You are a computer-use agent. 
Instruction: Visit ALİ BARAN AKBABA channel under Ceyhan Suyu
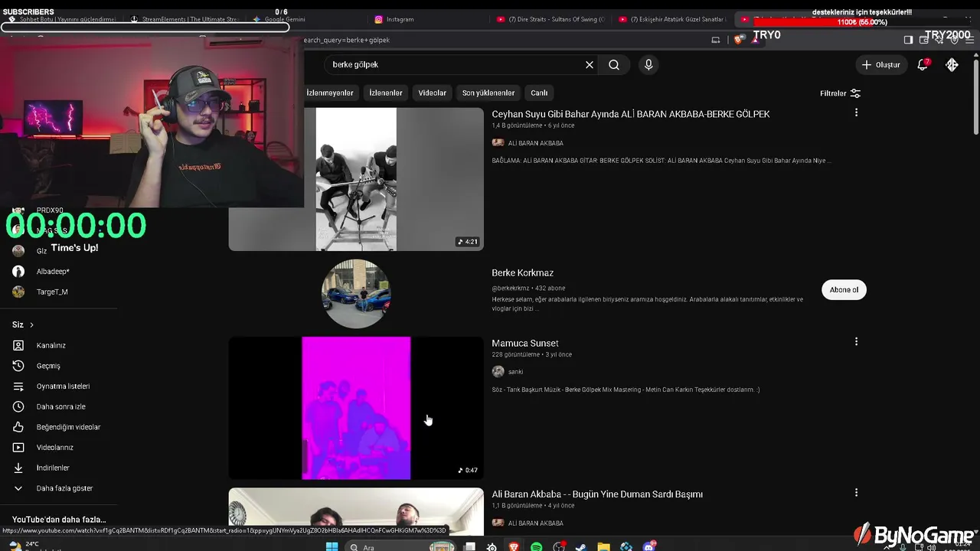535,143
